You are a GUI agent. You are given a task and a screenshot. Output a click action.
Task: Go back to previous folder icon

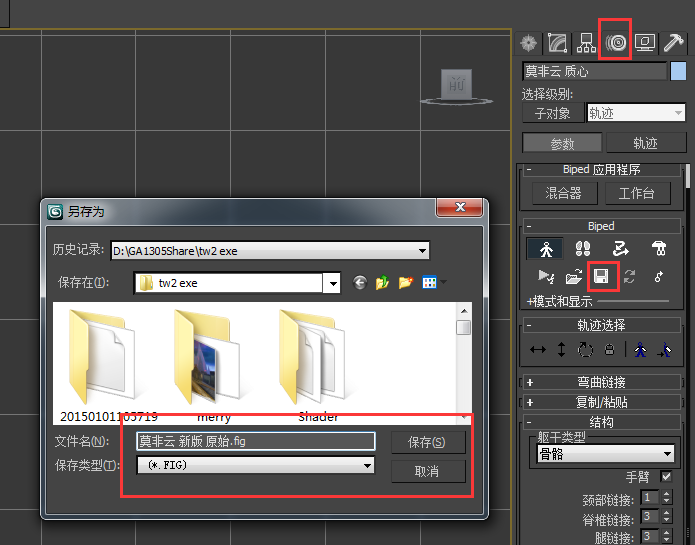[x=360, y=283]
